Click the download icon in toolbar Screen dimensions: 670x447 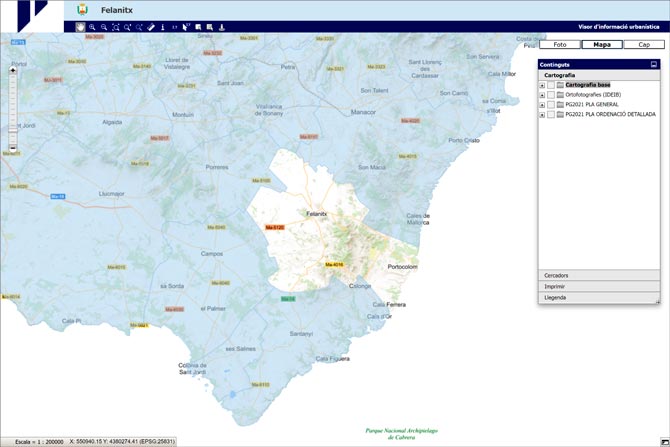pyautogui.click(x=221, y=27)
